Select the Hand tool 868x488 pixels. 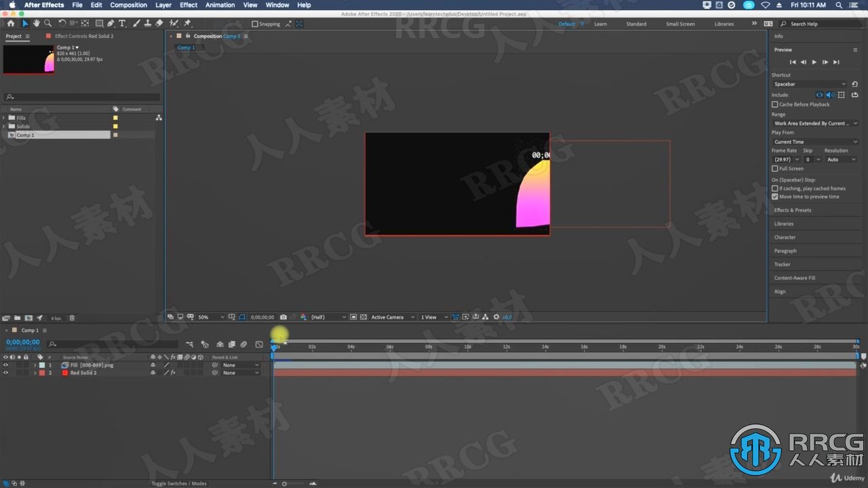37,23
